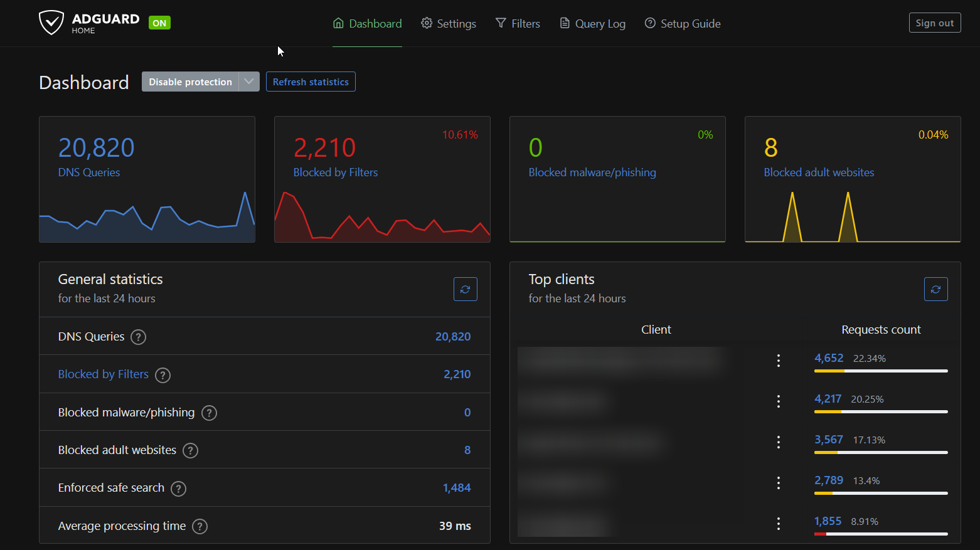This screenshot has height=550, width=980.
Task: Open options menu for the 4,652 requests client
Action: [778, 360]
